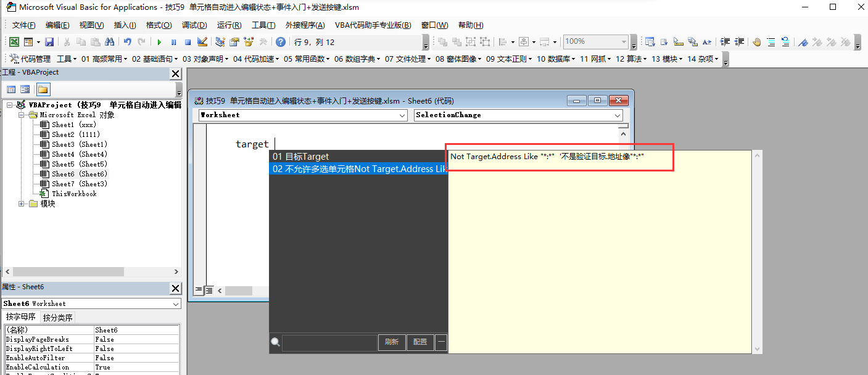Image resolution: width=868 pixels, height=375 pixels.
Task: Select Sheet1 (xxx) in project tree
Action: click(74, 125)
